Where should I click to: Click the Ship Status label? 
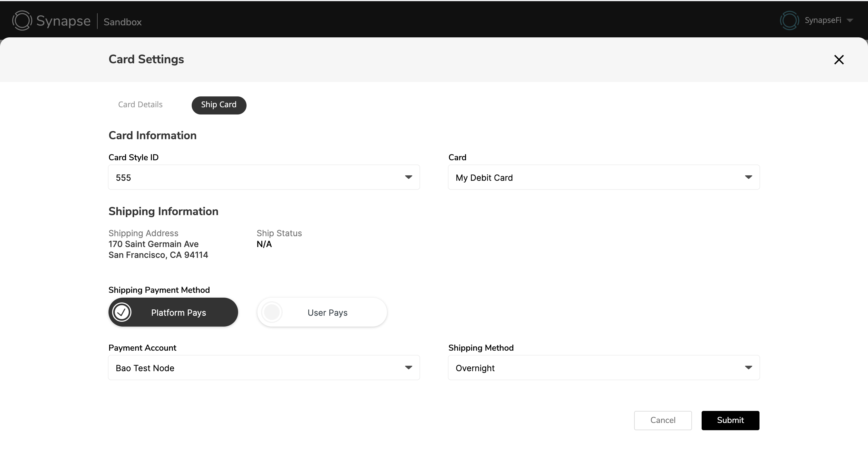point(279,233)
